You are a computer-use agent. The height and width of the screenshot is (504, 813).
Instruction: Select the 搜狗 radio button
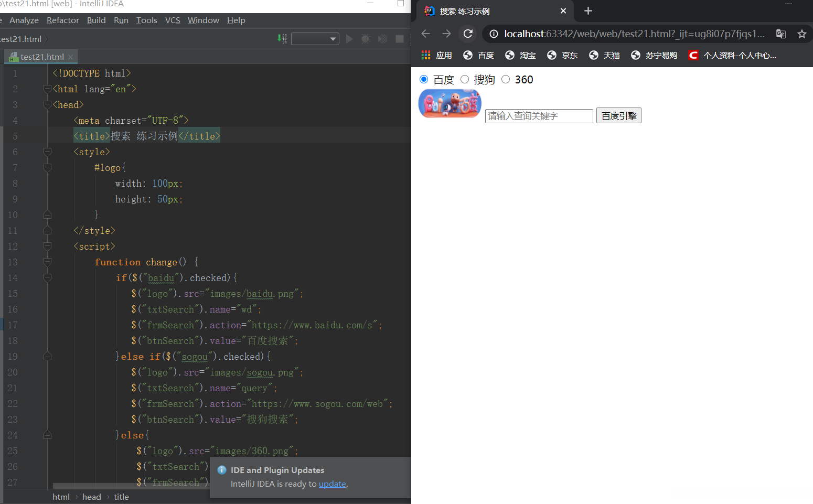pos(465,79)
